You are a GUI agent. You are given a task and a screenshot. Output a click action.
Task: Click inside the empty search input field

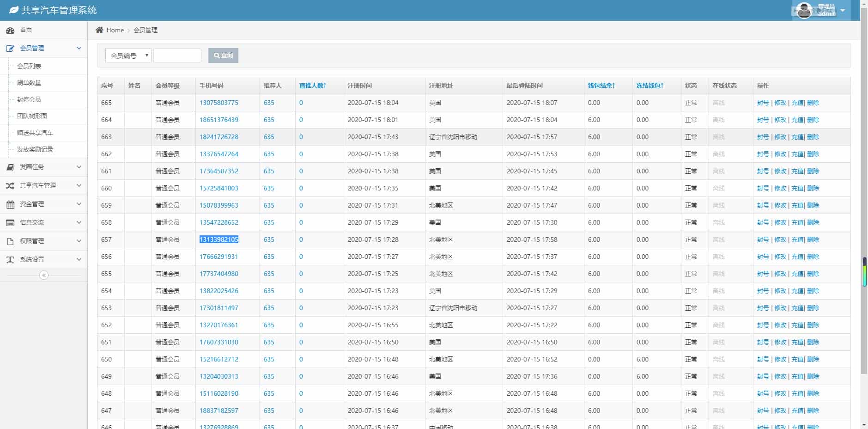177,55
